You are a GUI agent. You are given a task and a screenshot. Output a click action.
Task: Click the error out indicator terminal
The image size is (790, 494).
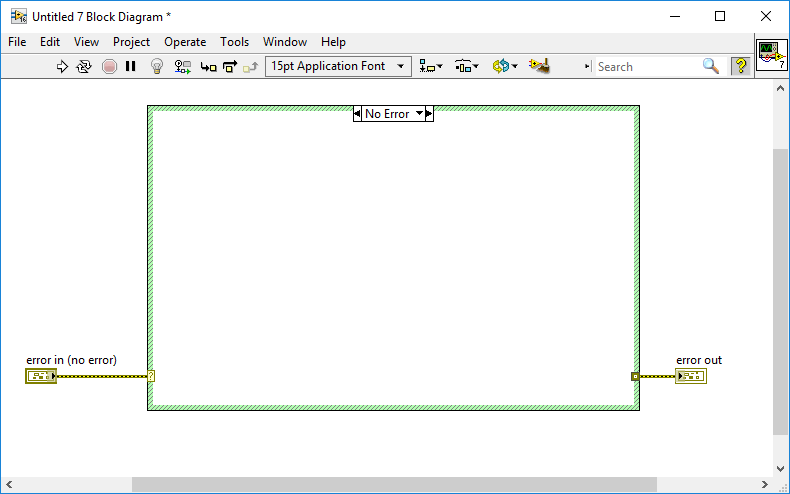[691, 376]
